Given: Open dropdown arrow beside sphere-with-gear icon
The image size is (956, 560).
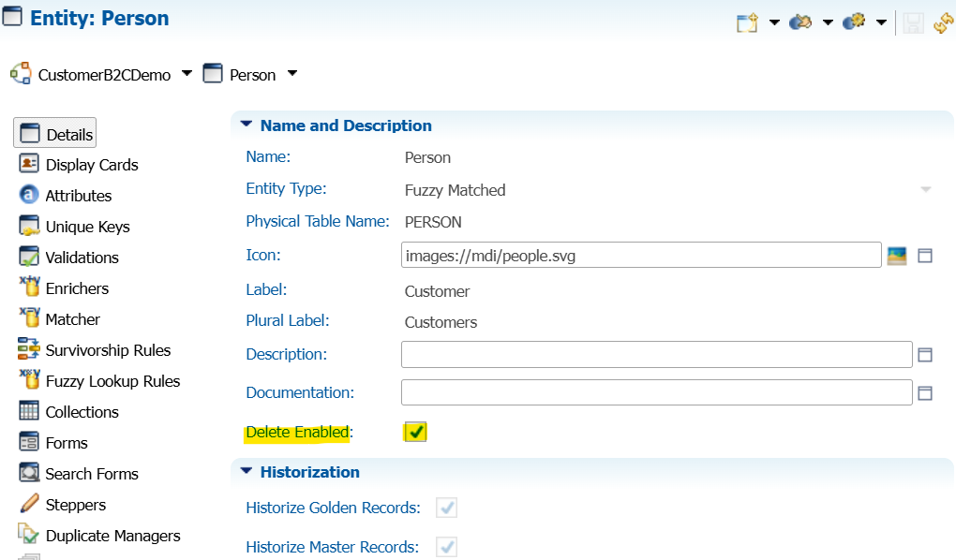Looking at the screenshot, I should [x=881, y=22].
